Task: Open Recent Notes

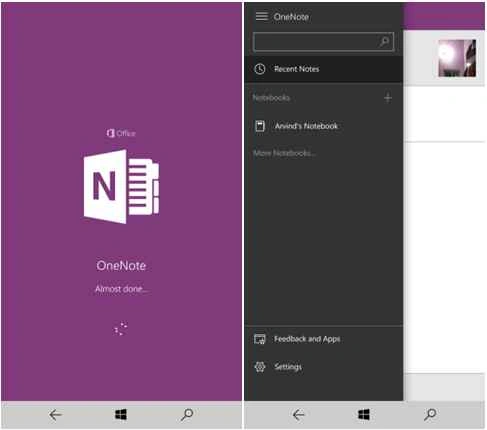Action: pos(324,69)
